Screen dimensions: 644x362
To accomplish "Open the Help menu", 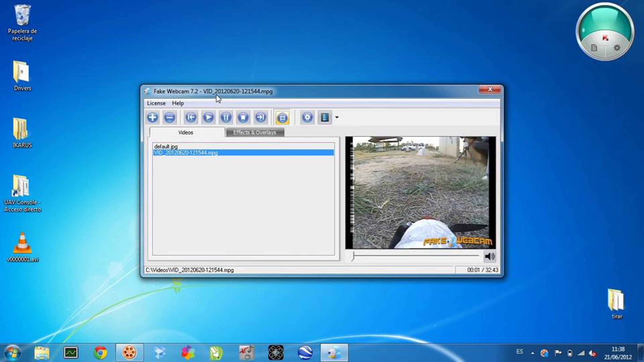I will [178, 103].
